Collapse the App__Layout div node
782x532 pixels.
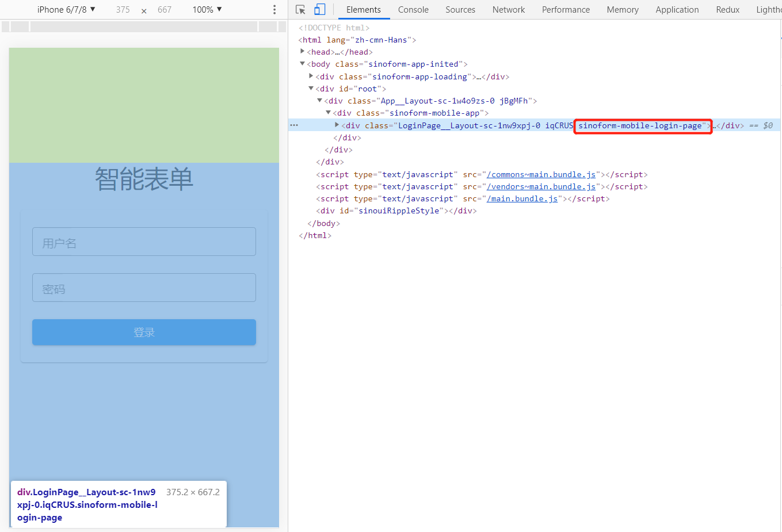click(319, 101)
